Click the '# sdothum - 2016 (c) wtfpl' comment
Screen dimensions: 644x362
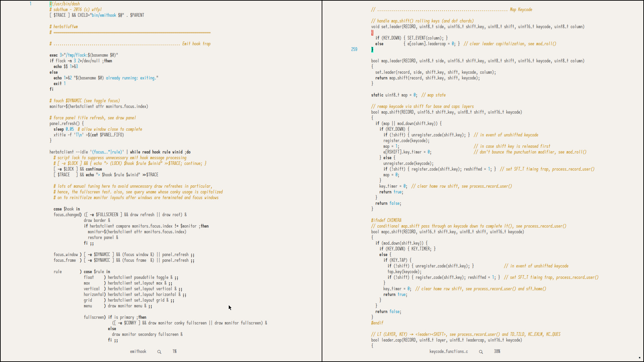pos(75,9)
